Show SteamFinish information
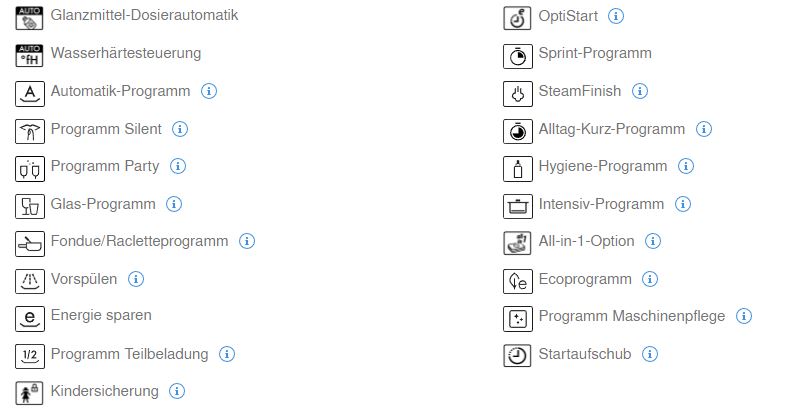Screen dimensions: 797x417 pos(640,91)
